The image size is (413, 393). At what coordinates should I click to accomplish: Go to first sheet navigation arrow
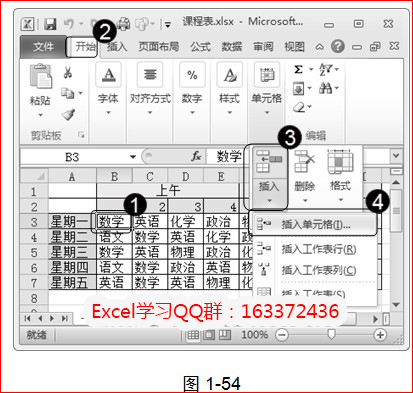[x=28, y=319]
